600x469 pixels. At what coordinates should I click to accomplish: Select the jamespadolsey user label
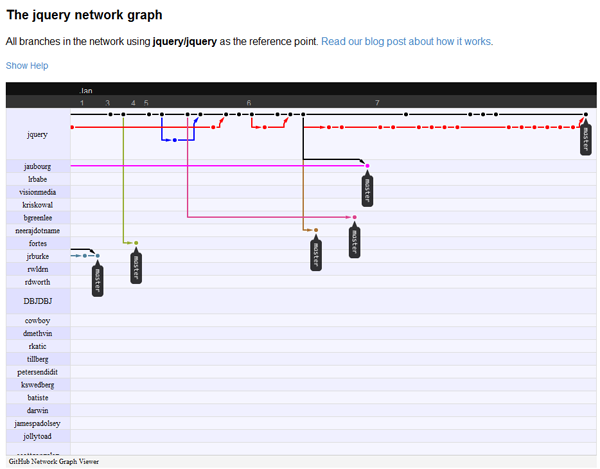coord(38,423)
